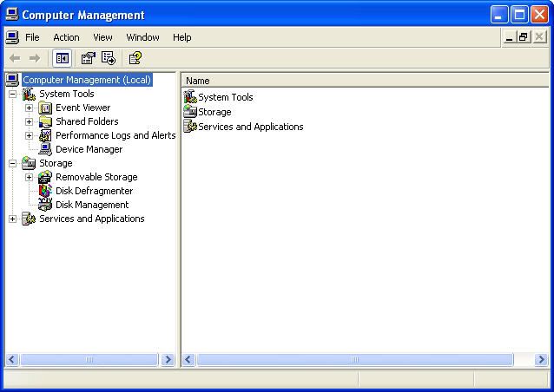
Task: Click the Event Viewer icon
Action: pyautogui.click(x=45, y=108)
